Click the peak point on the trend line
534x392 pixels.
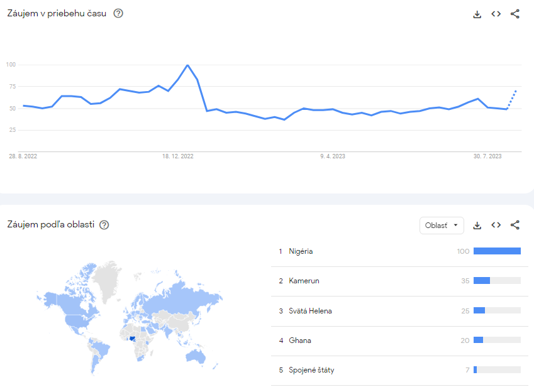[x=187, y=65]
